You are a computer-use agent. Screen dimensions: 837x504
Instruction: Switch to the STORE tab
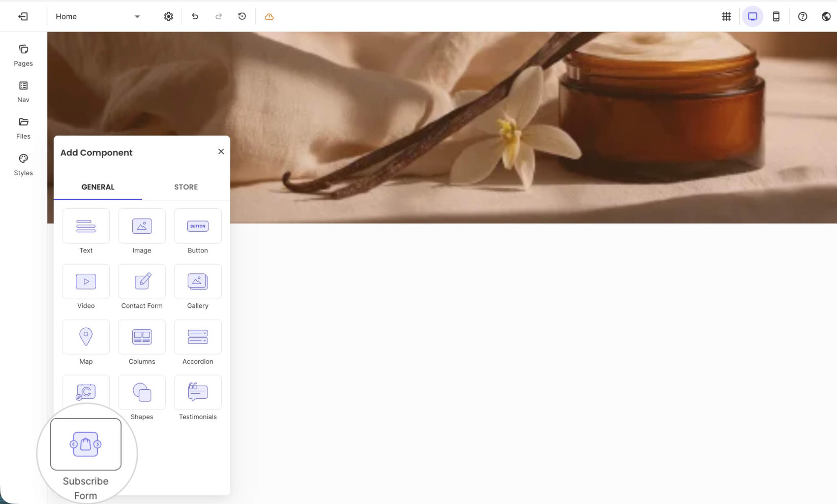[x=186, y=187]
